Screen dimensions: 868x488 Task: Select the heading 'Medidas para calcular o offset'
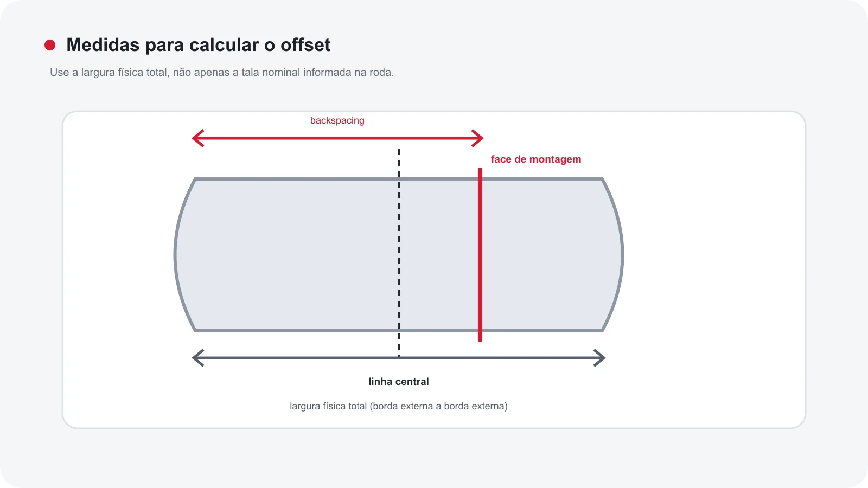coord(198,44)
